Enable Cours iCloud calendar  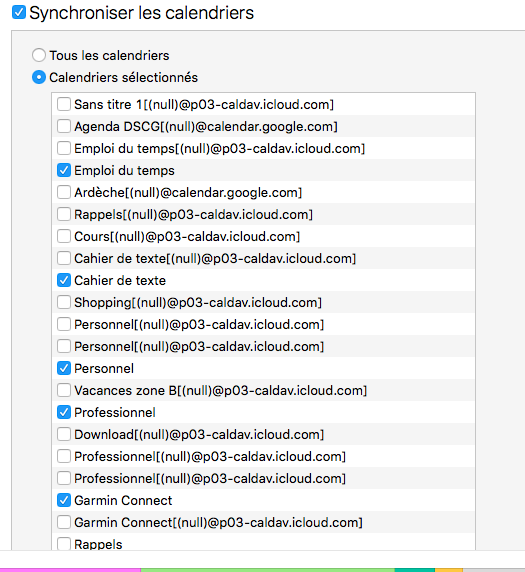(64, 236)
